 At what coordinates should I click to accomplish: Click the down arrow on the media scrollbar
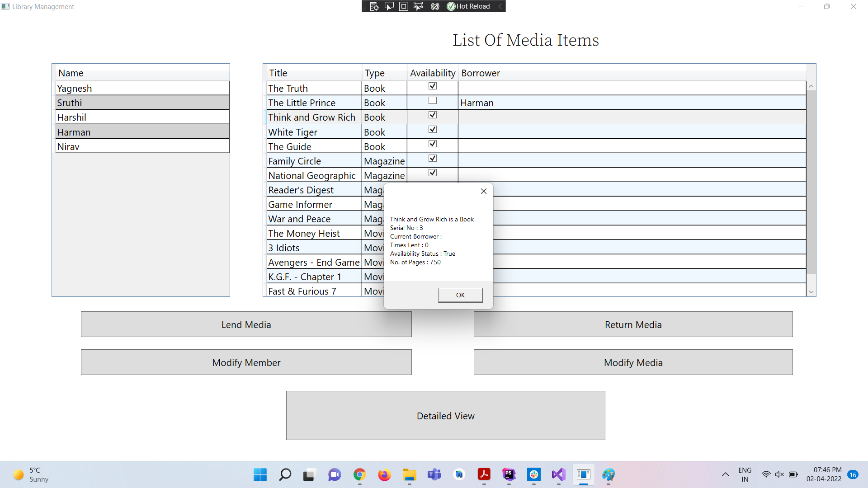pos(811,291)
